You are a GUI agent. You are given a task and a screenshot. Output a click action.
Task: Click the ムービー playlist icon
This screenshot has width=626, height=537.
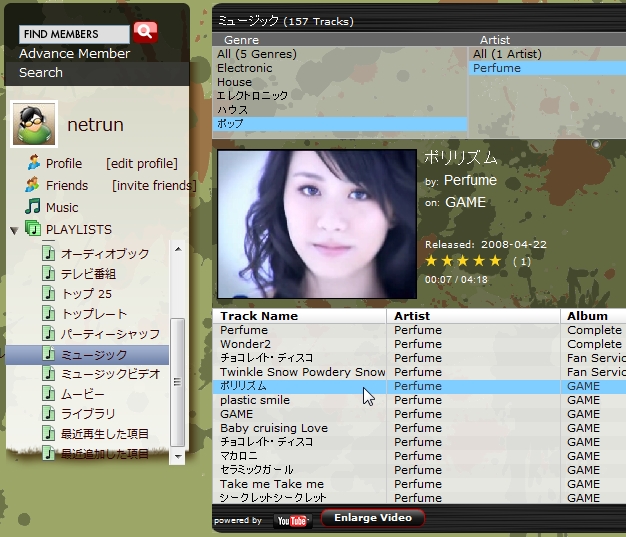point(49,394)
